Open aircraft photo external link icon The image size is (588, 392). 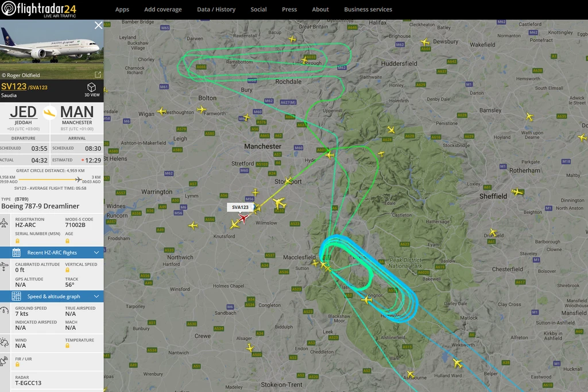pos(98,75)
